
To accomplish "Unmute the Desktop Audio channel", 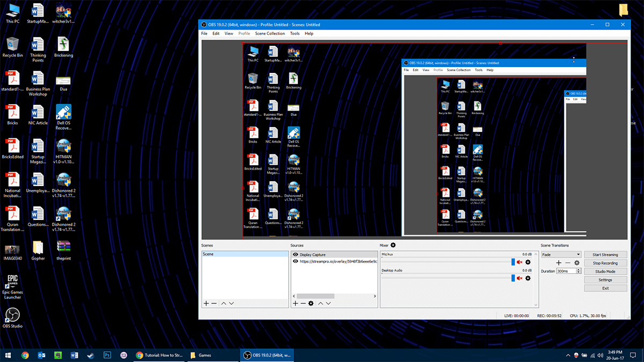I will [x=519, y=278].
